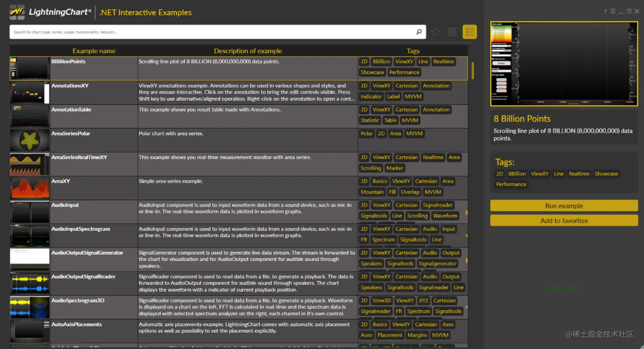Image resolution: width=644 pixels, height=349 pixels.
Task: Click the large 8 Billion Points preview image
Action: pos(564,64)
